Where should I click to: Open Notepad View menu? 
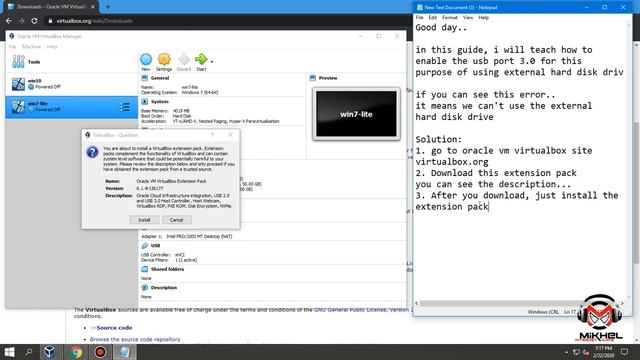[x=468, y=18]
